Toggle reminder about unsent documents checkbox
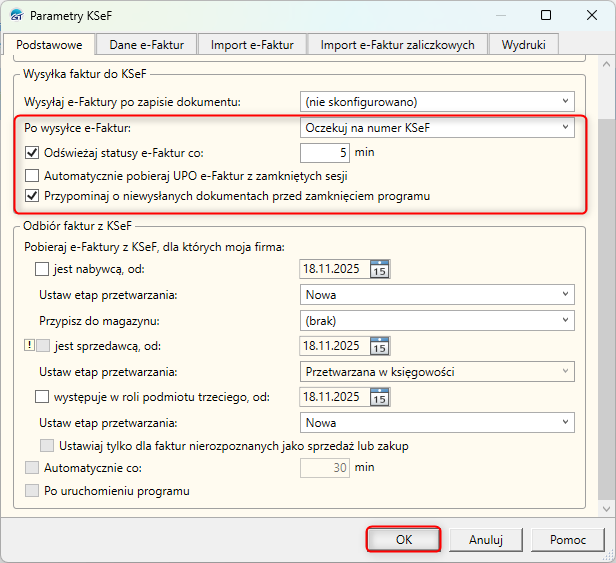 (x=32, y=196)
